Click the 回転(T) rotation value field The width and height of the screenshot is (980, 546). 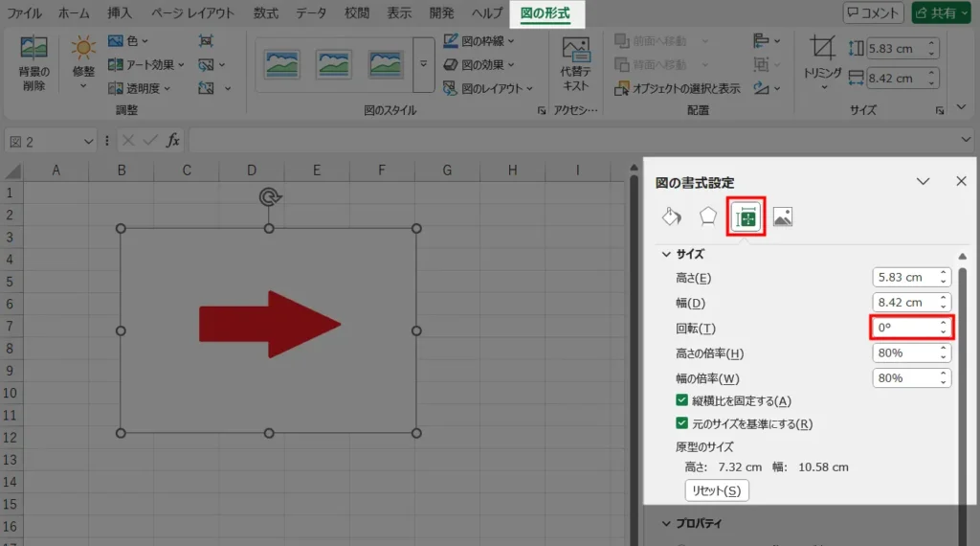(x=904, y=328)
